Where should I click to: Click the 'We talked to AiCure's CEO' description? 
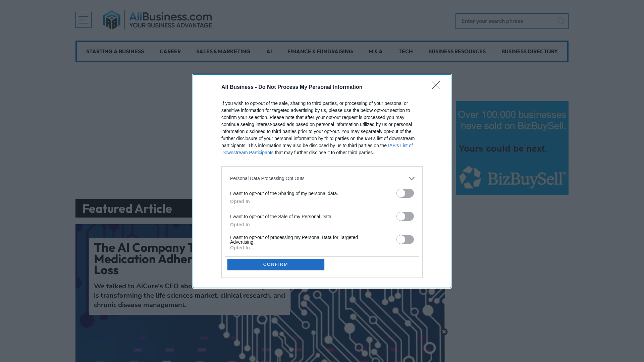(190, 296)
